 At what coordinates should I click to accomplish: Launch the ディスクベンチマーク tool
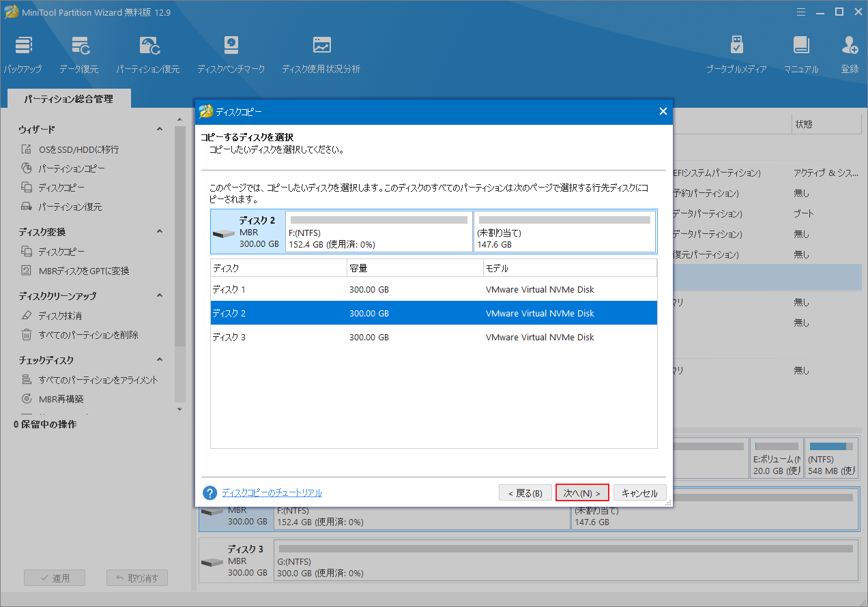[231, 55]
